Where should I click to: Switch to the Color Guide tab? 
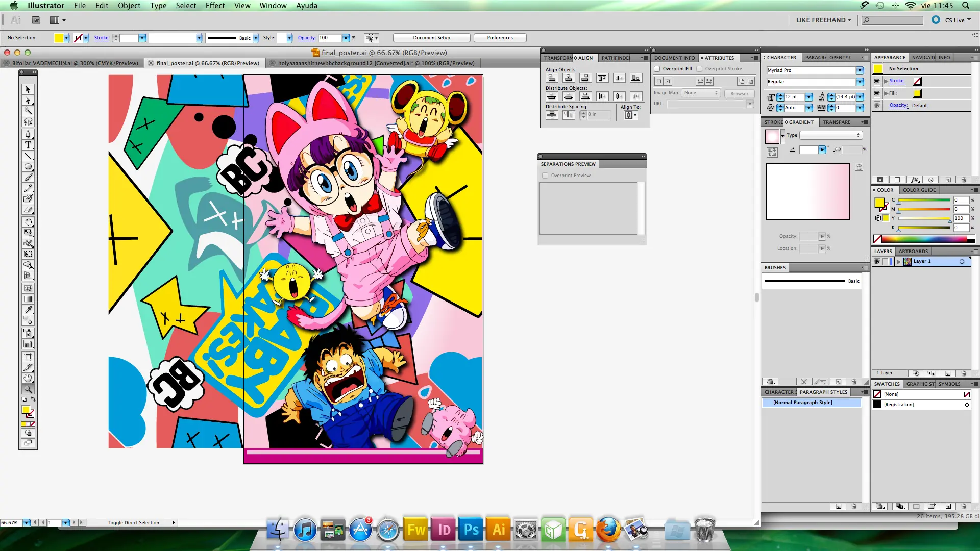(919, 190)
